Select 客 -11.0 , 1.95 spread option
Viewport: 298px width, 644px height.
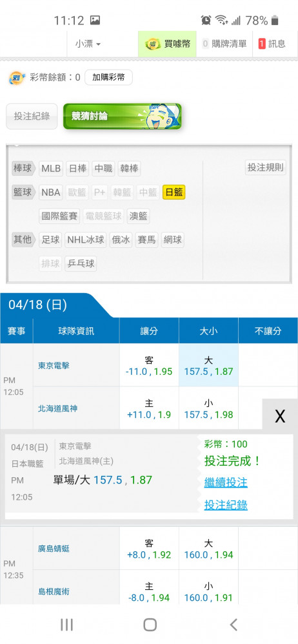[149, 366]
